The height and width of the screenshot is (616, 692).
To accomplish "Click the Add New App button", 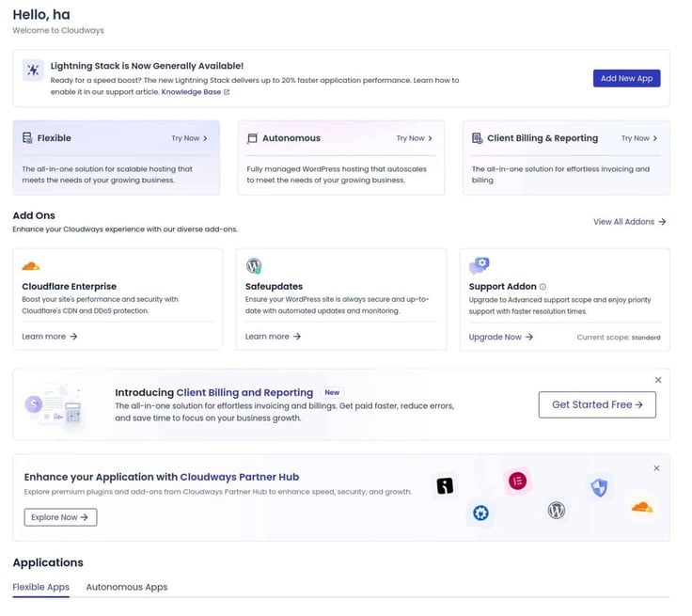I will tap(627, 79).
